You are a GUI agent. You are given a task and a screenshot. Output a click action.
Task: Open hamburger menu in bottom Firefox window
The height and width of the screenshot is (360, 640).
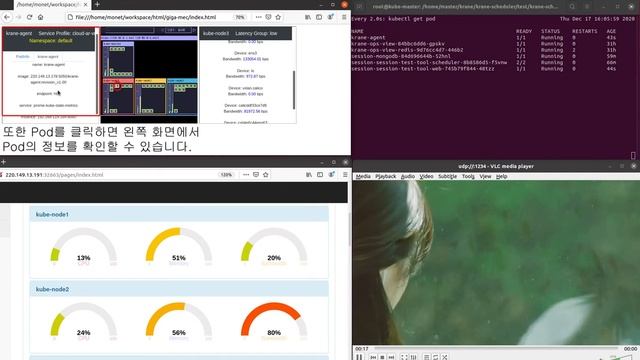[345, 175]
